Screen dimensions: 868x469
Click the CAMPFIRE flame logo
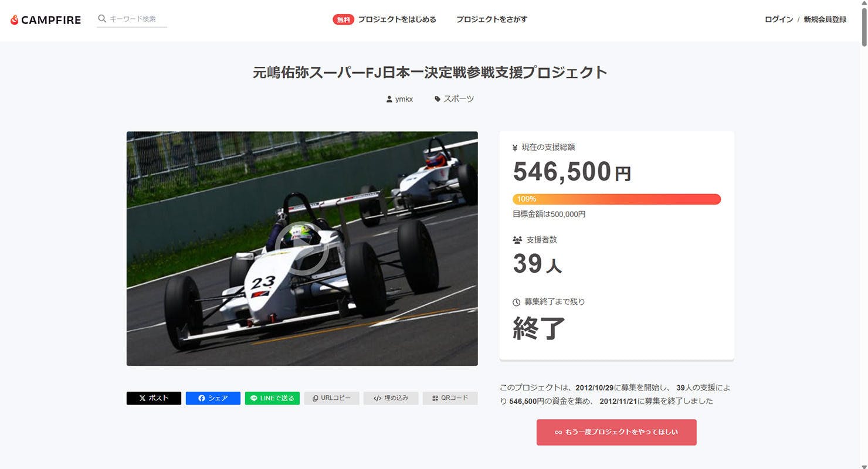pos(45,20)
